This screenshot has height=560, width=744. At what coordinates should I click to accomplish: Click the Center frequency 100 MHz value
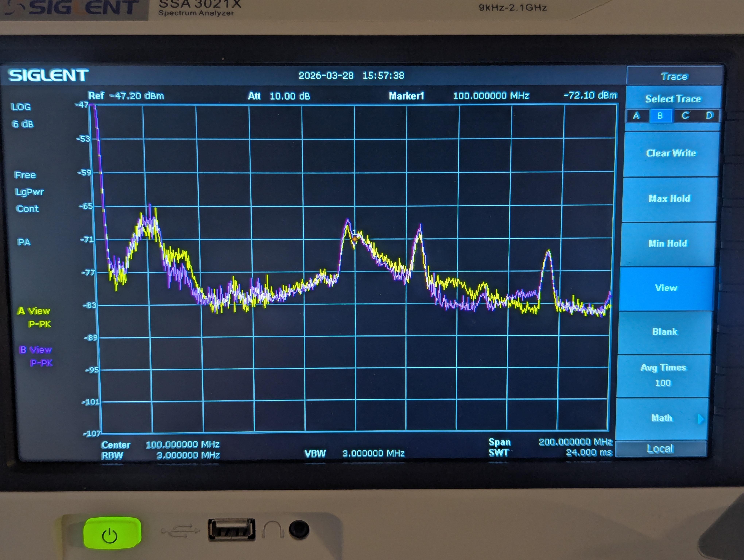pyautogui.click(x=182, y=445)
